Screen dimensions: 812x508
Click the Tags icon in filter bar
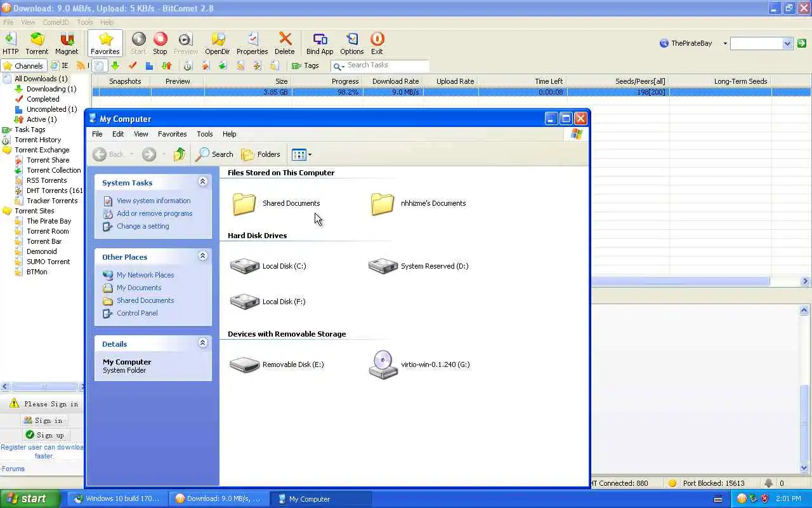point(304,65)
